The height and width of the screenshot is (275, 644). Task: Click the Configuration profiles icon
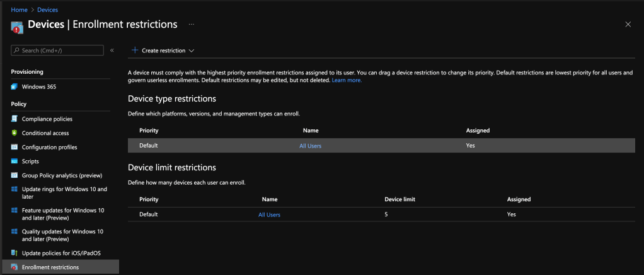pos(14,147)
